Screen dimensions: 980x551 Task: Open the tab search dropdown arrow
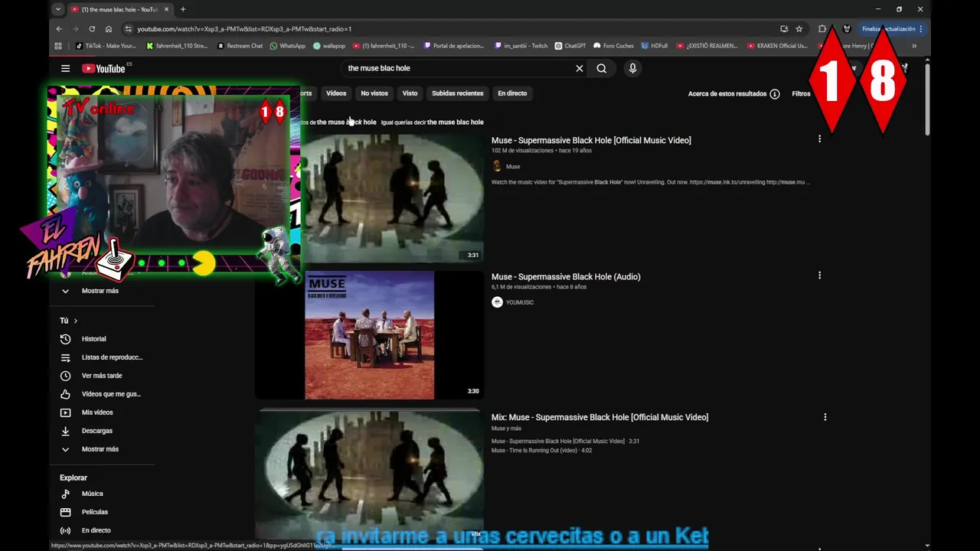(58, 9)
